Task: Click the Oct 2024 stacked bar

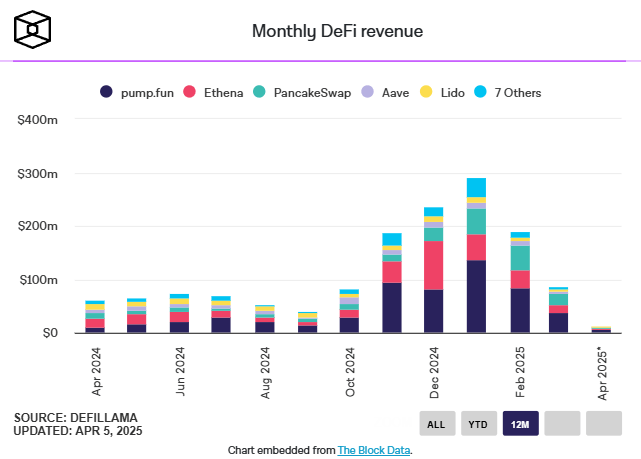Action: click(349, 311)
